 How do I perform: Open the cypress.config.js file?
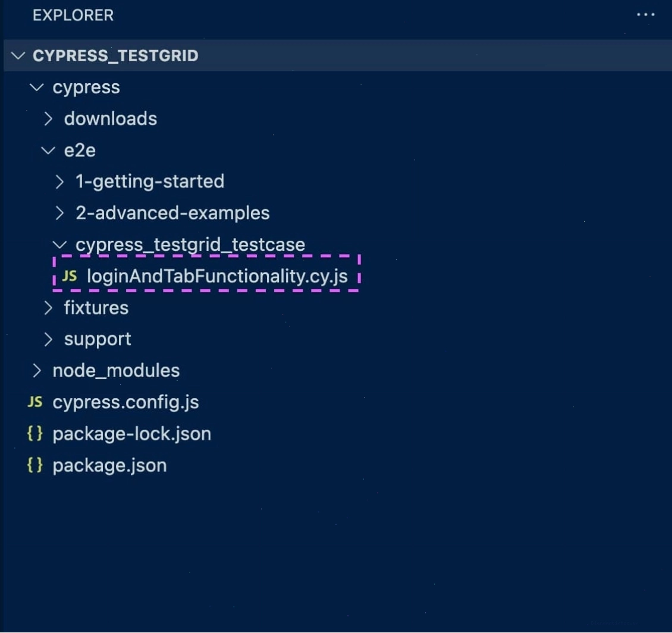[x=125, y=402]
